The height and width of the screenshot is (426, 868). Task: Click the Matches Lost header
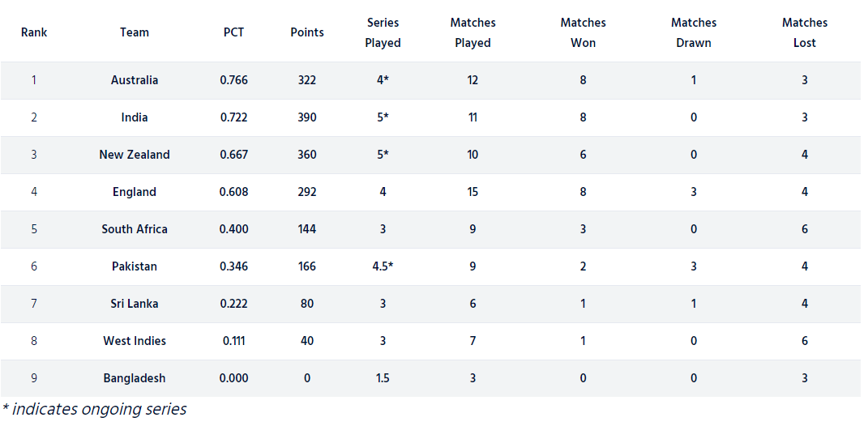coord(804,32)
